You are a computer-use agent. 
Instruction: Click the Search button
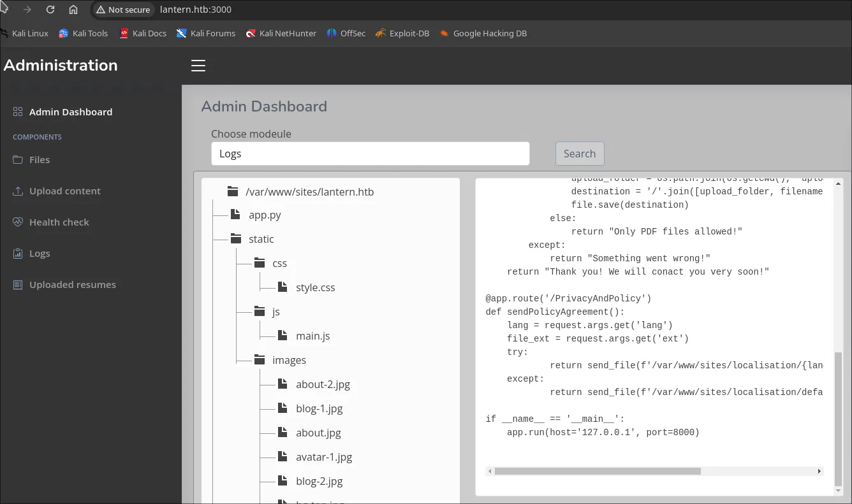click(580, 154)
